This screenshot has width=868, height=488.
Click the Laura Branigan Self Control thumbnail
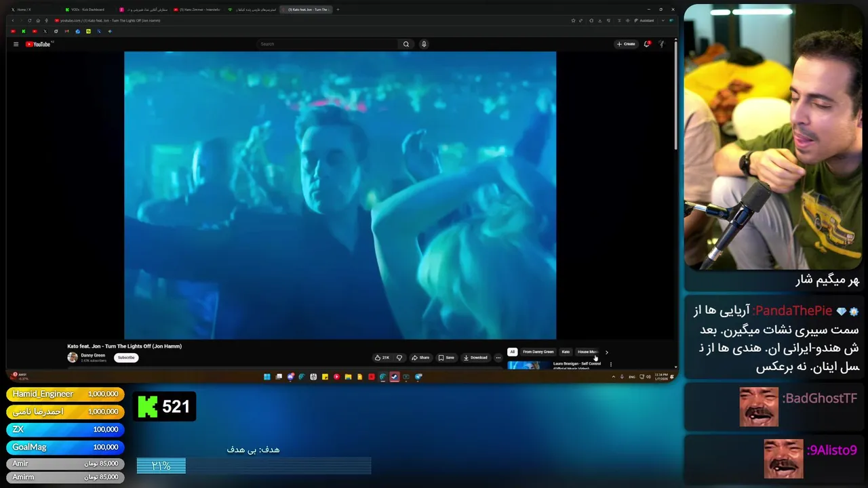529,365
